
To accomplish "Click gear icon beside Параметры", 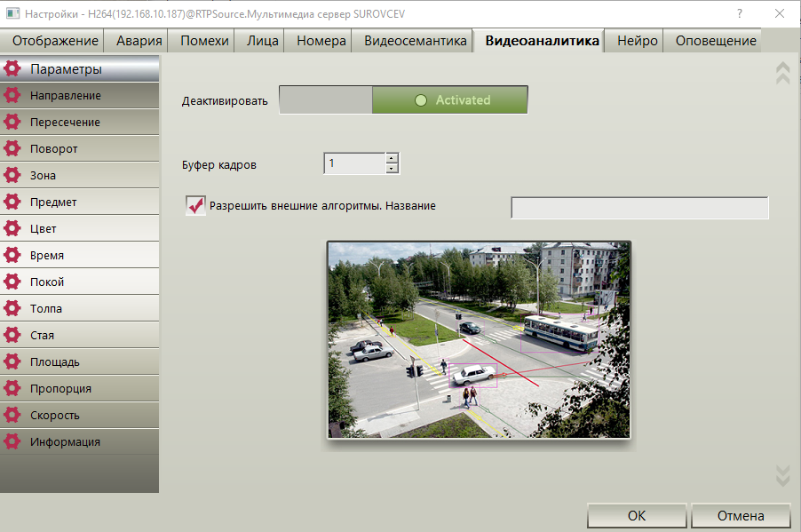I will 12,68.
